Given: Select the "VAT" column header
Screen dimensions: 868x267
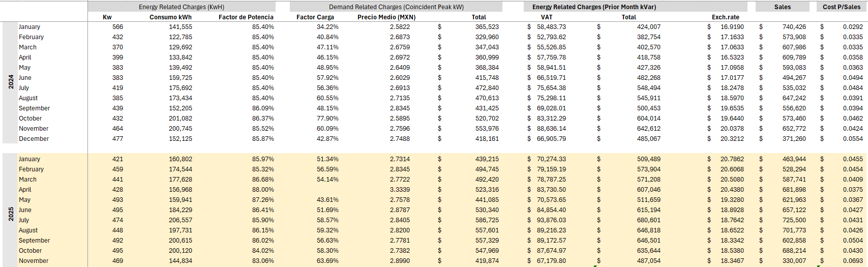Looking at the screenshot, I should point(547,17).
